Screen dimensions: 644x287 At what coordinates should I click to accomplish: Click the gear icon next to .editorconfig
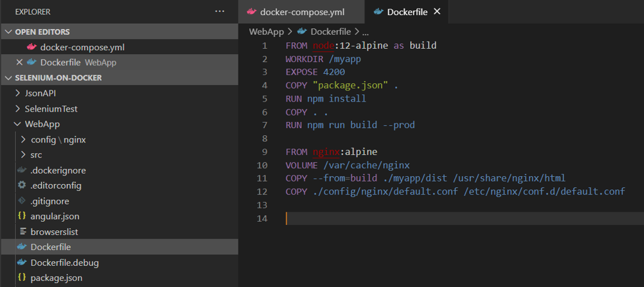coord(22,185)
